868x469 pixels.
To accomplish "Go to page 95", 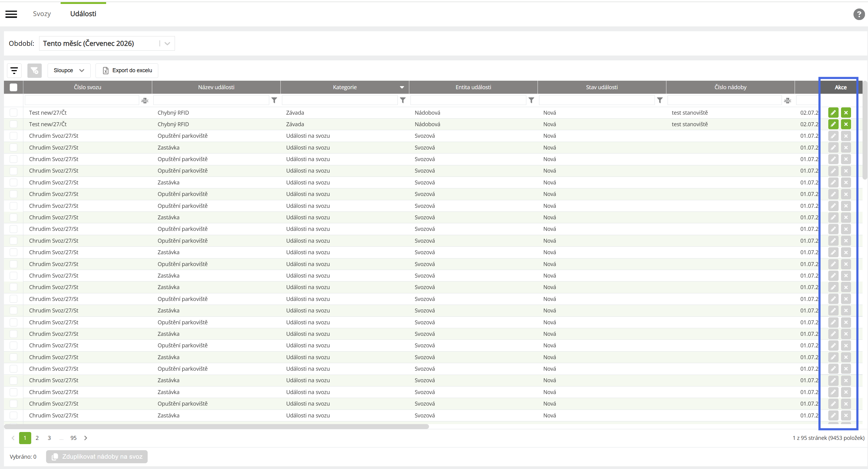I will pyautogui.click(x=73, y=438).
